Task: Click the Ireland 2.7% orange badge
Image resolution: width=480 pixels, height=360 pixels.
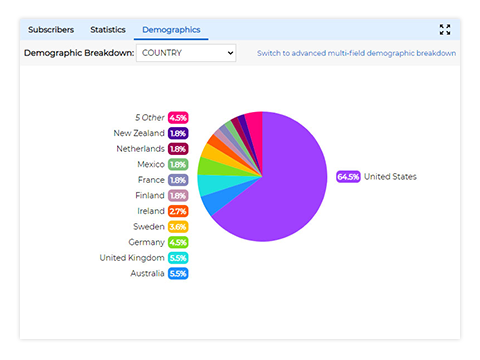Action: [x=178, y=211]
